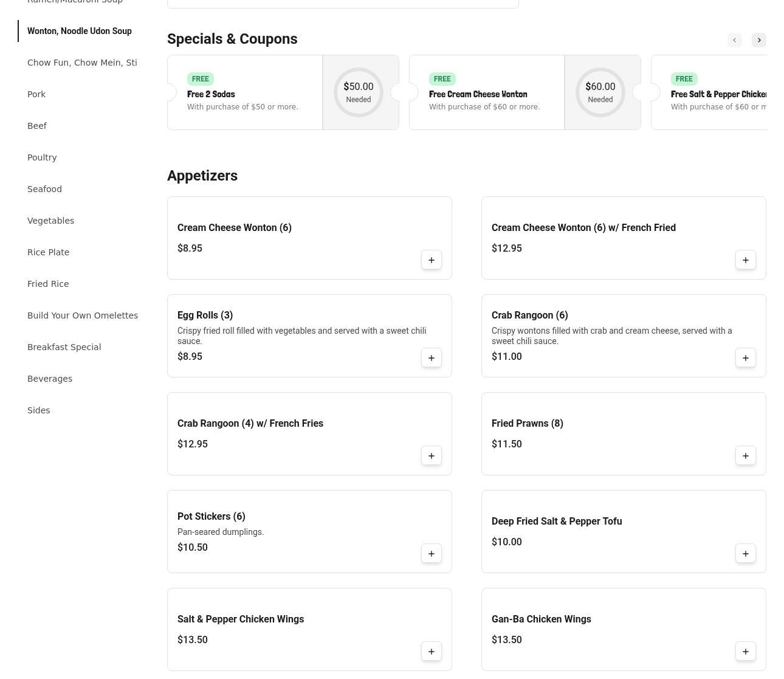Image resolution: width=784 pixels, height=679 pixels.
Task: Select Fried Rice in sidebar
Action: coord(48,284)
